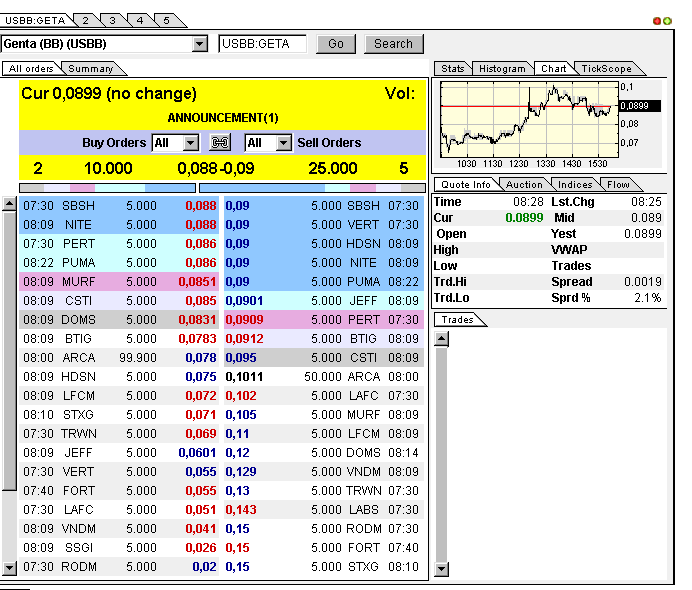Click the order list scrollbar thumb
This screenshot has width=692, height=590.
tap(9, 351)
